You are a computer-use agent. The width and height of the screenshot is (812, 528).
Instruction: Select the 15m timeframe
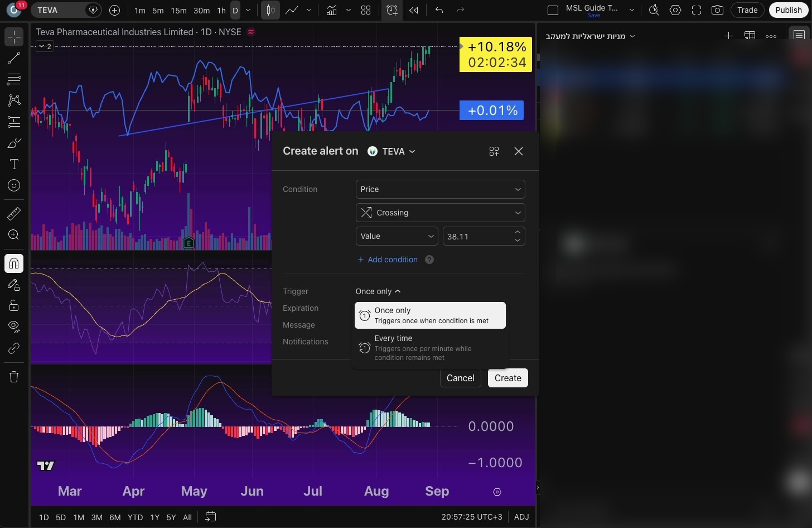(x=178, y=10)
